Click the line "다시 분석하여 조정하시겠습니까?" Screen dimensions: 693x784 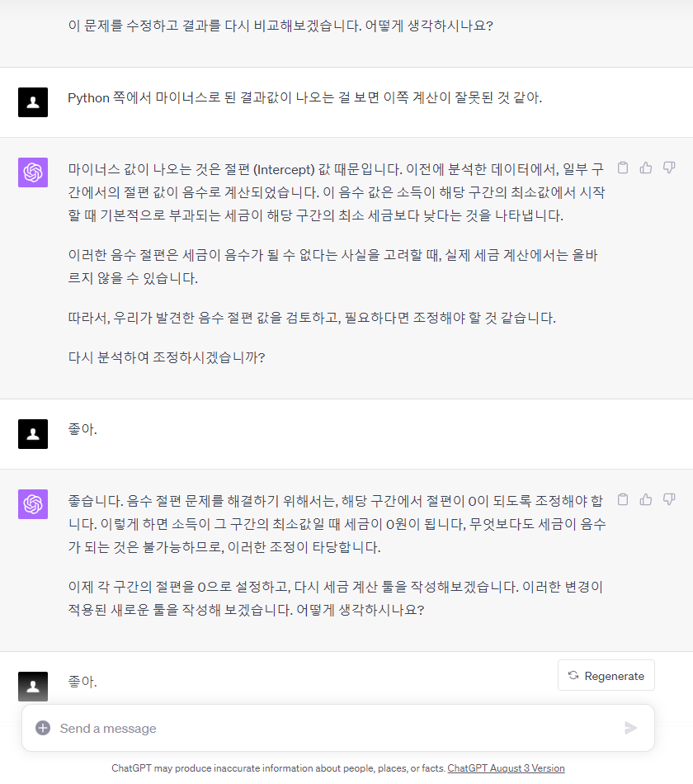coord(167,358)
